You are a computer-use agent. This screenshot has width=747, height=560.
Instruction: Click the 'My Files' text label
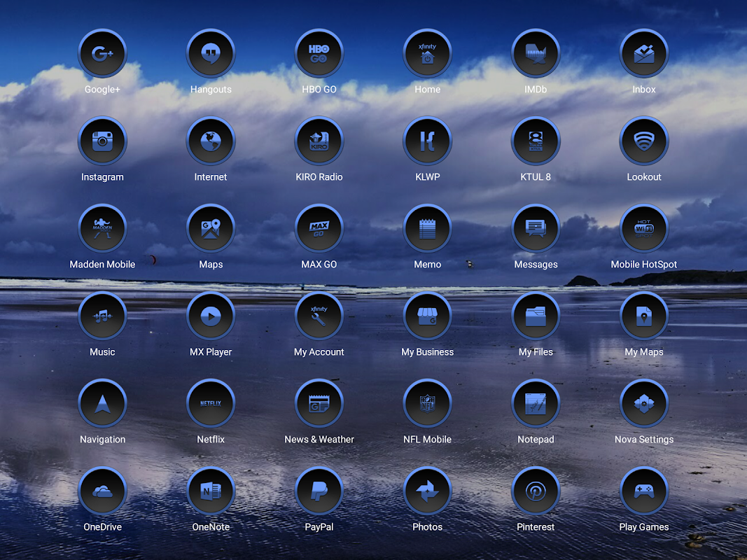click(x=536, y=352)
